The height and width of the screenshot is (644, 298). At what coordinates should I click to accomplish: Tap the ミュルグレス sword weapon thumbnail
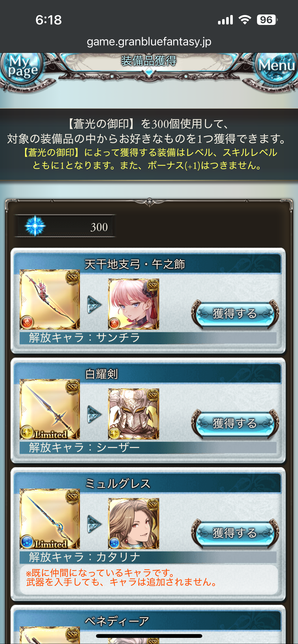(x=50, y=519)
